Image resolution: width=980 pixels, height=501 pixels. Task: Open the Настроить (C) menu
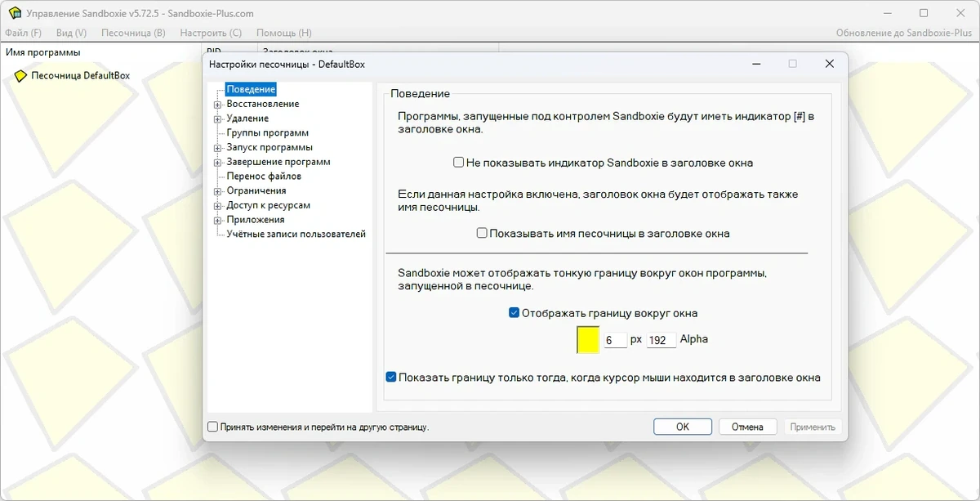pyautogui.click(x=211, y=34)
